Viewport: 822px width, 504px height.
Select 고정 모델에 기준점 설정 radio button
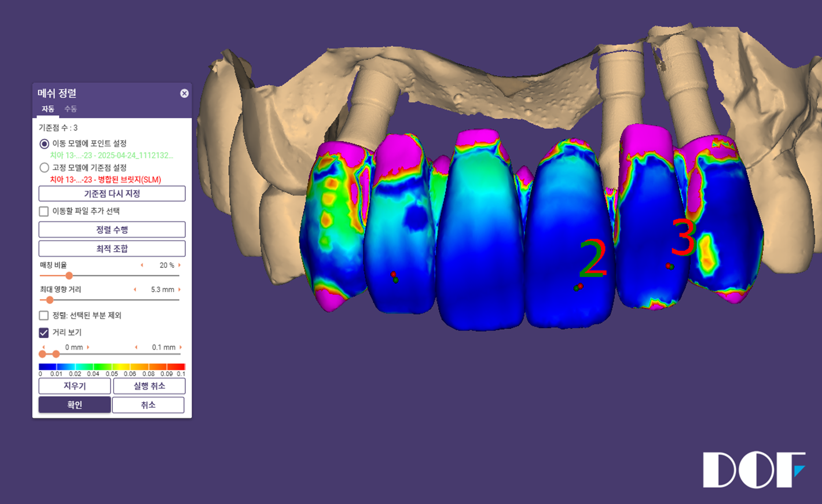coord(44,168)
